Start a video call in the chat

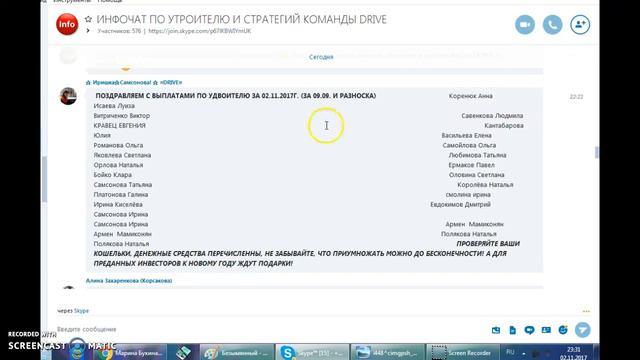(525, 25)
